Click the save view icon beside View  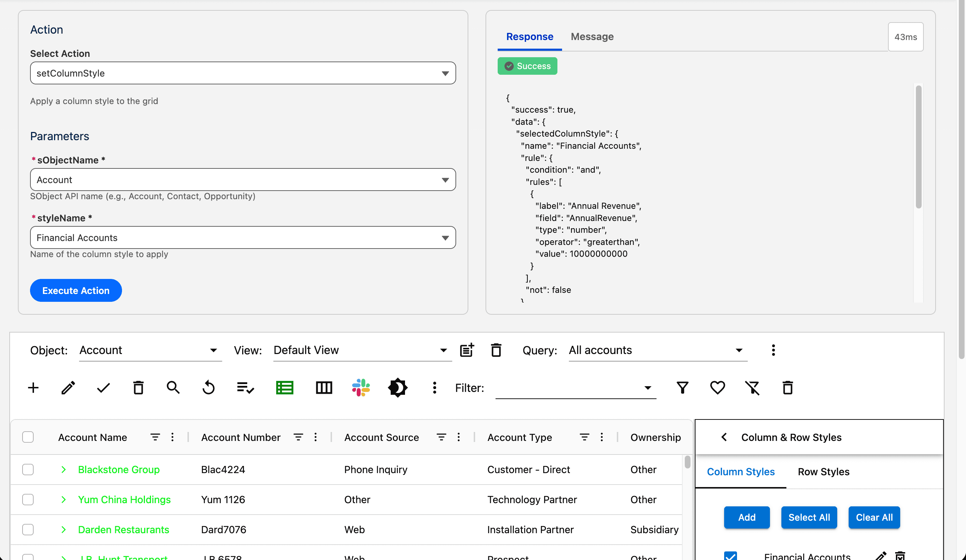coord(467,350)
